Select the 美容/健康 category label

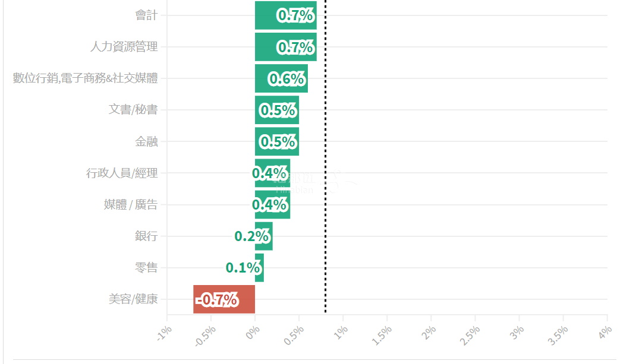click(x=133, y=299)
